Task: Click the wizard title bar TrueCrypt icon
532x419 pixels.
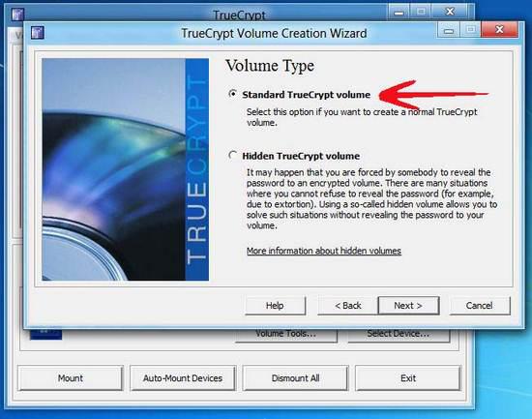Action: point(38,33)
